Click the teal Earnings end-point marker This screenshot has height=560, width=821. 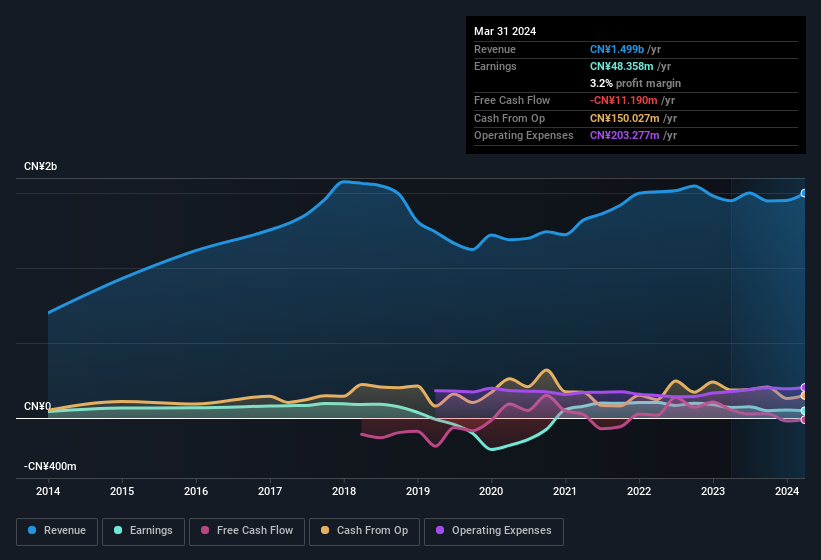click(804, 411)
